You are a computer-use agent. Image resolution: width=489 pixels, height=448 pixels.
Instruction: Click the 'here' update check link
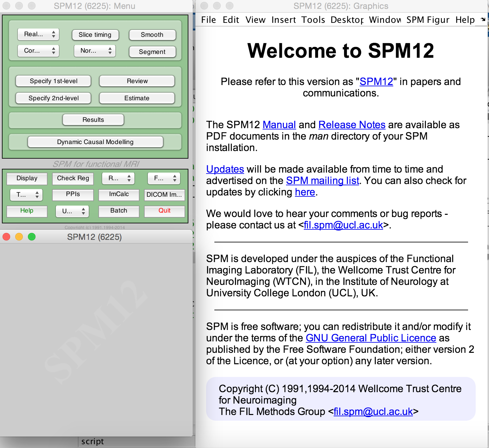[305, 192]
